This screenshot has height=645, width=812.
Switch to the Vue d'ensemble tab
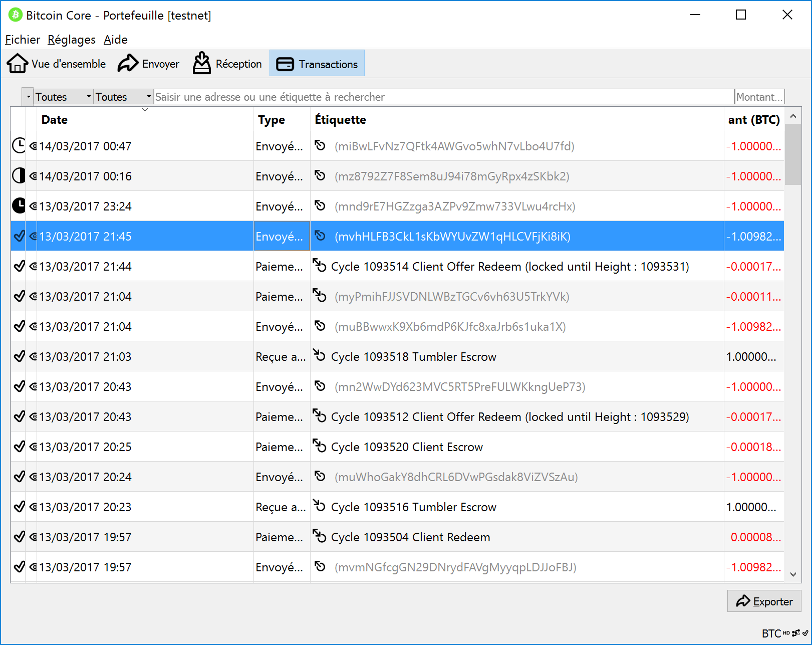(57, 64)
